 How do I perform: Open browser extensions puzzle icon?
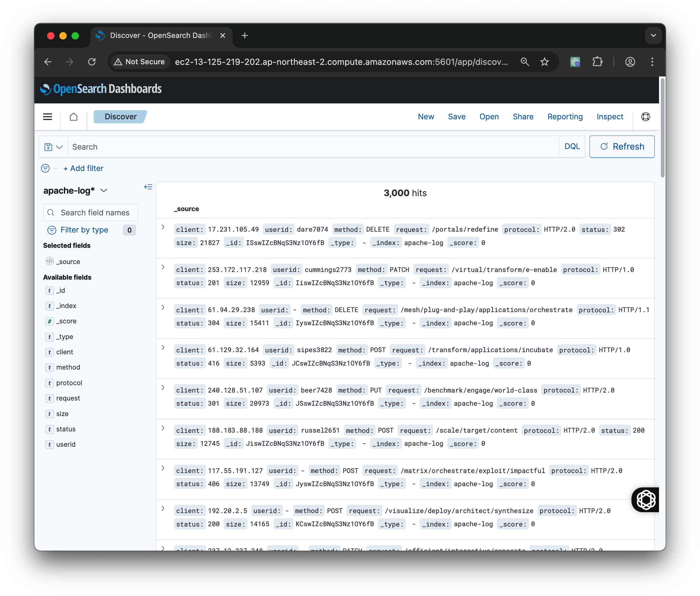(x=597, y=62)
